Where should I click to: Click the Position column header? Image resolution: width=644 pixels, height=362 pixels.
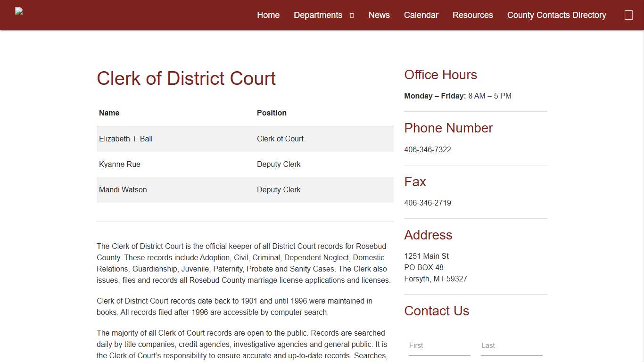pos(272,113)
